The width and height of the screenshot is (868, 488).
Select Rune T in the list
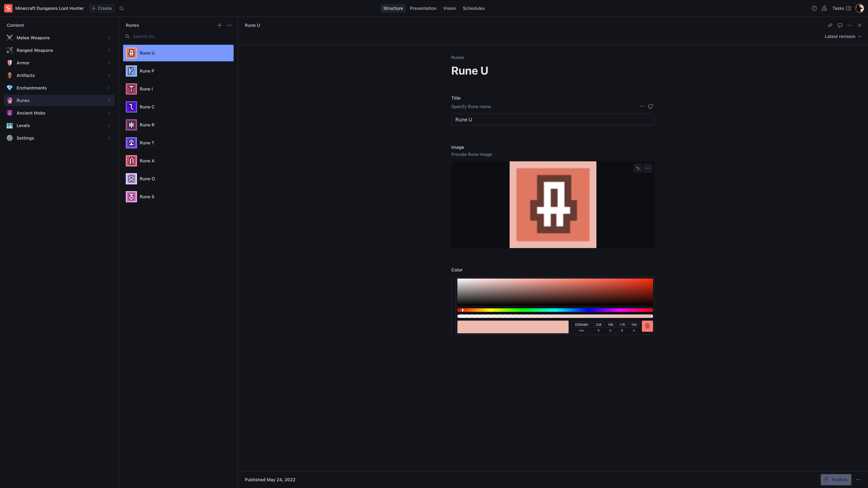pos(147,143)
